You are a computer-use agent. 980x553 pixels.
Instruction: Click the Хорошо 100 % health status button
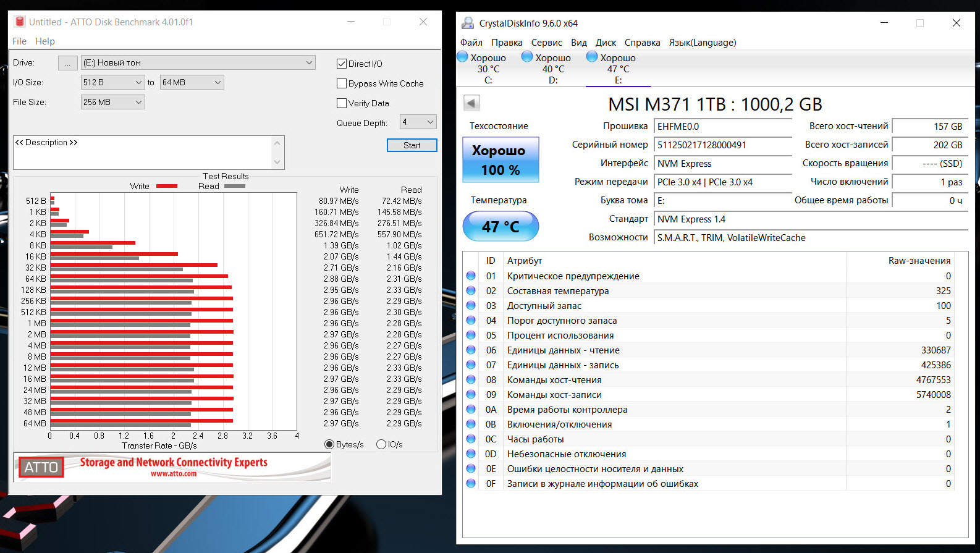coord(501,160)
